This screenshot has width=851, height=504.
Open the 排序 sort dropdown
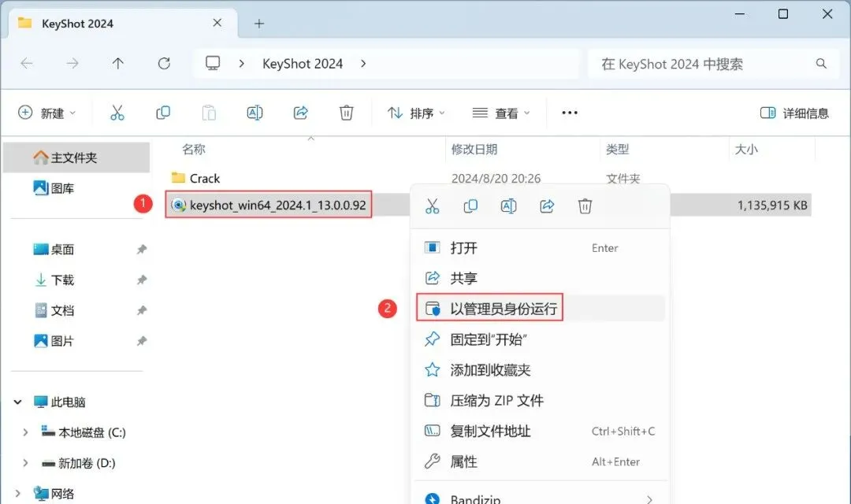(416, 113)
